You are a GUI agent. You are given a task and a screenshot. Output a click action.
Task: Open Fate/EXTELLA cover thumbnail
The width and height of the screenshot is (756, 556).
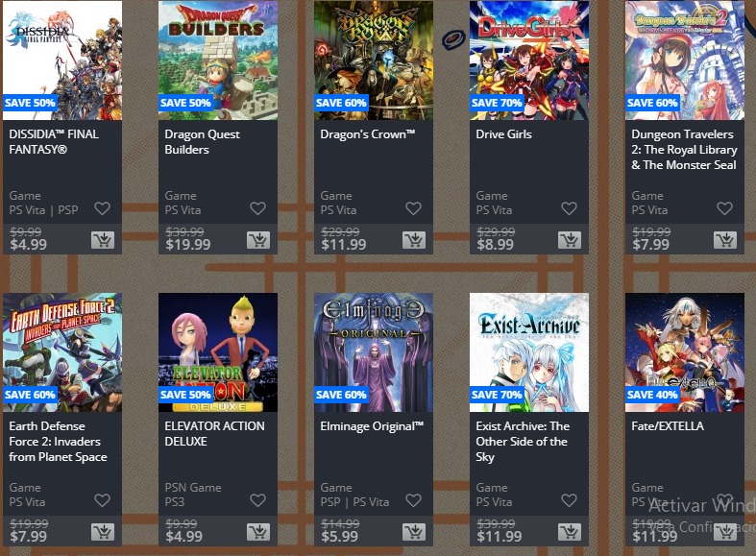coord(685,352)
